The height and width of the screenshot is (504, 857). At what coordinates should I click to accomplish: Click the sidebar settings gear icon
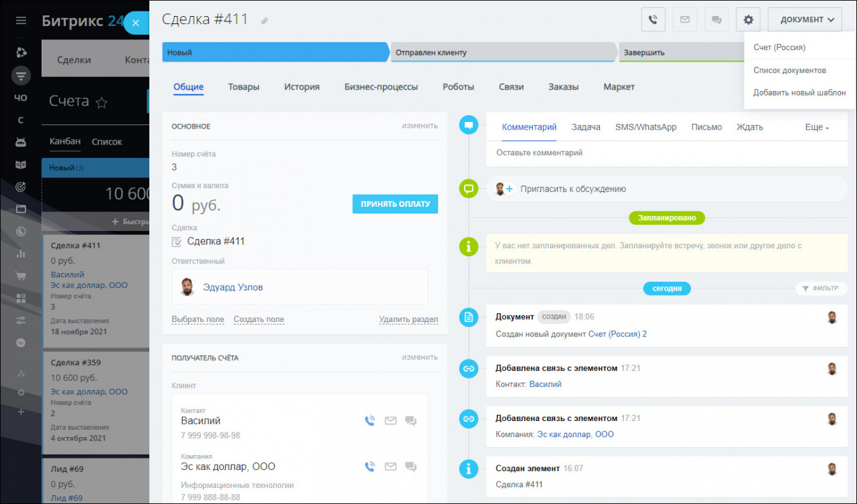tap(21, 392)
